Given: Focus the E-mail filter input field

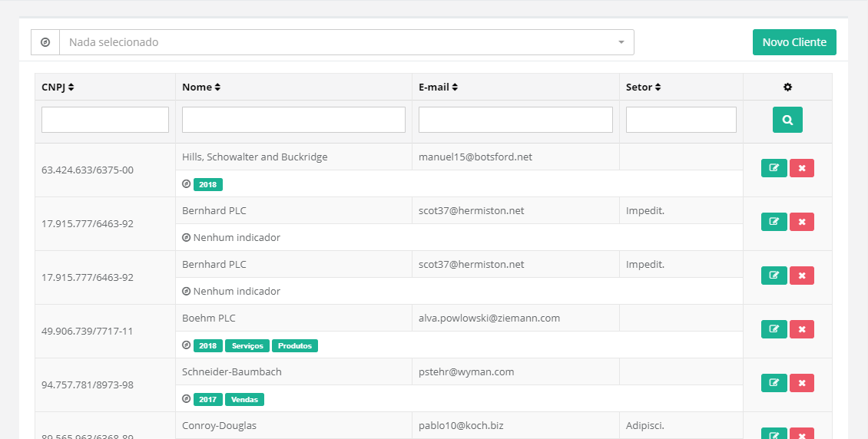Looking at the screenshot, I should coord(515,120).
